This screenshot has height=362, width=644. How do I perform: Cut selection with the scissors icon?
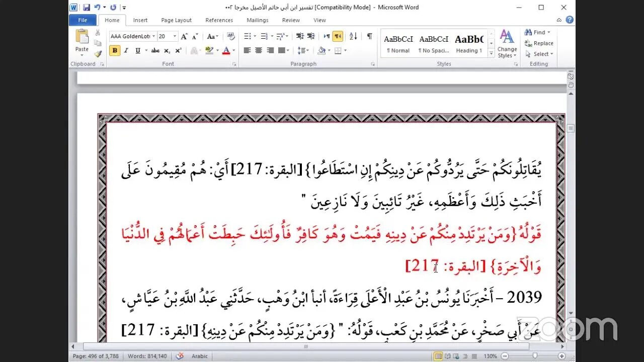pos(98,33)
